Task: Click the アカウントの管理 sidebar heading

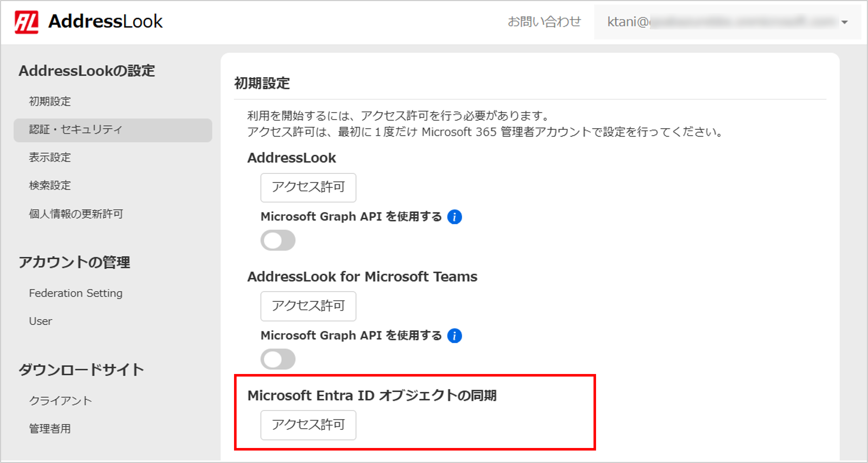Action: pyautogui.click(x=75, y=262)
